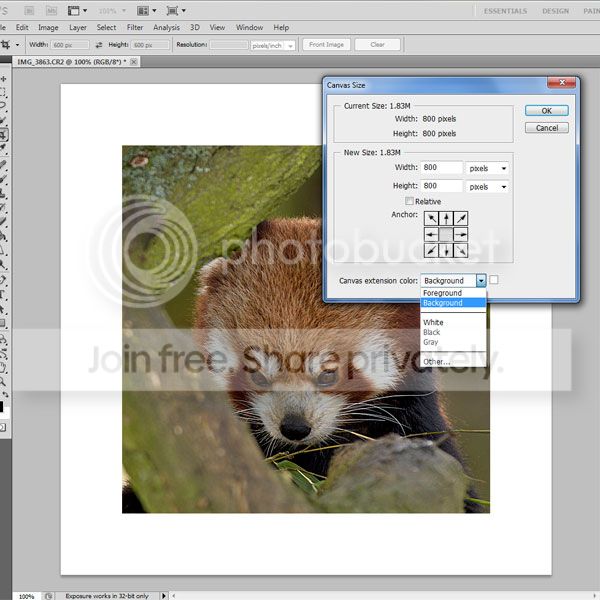600x600 pixels.
Task: Swap width and height in options bar
Action: pyautogui.click(x=98, y=45)
